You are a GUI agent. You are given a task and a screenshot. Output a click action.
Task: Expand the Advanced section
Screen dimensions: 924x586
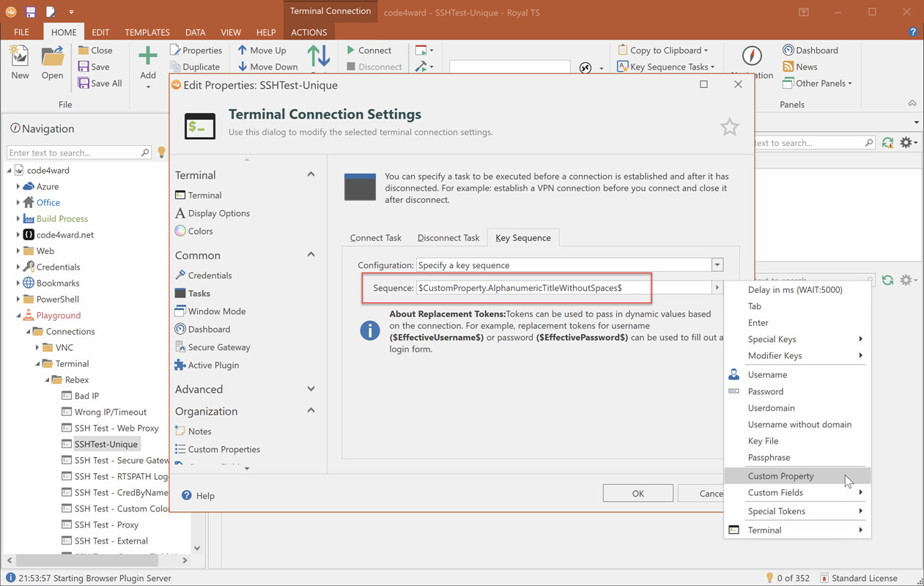point(311,389)
